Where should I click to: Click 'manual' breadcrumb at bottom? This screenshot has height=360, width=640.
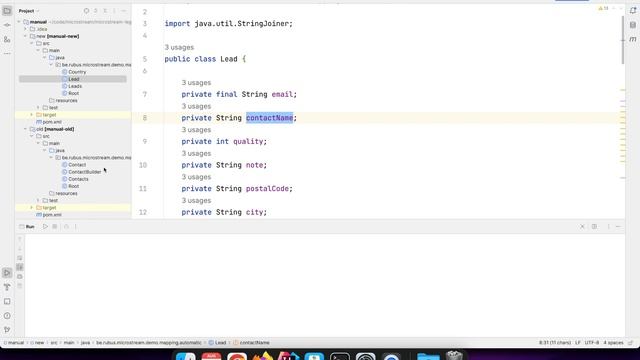pos(13,343)
